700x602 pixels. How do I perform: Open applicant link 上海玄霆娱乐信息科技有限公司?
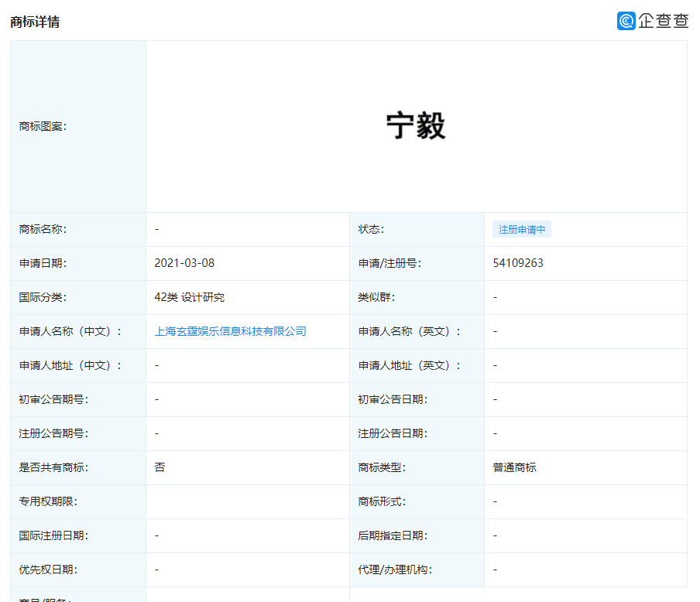pyautogui.click(x=231, y=331)
